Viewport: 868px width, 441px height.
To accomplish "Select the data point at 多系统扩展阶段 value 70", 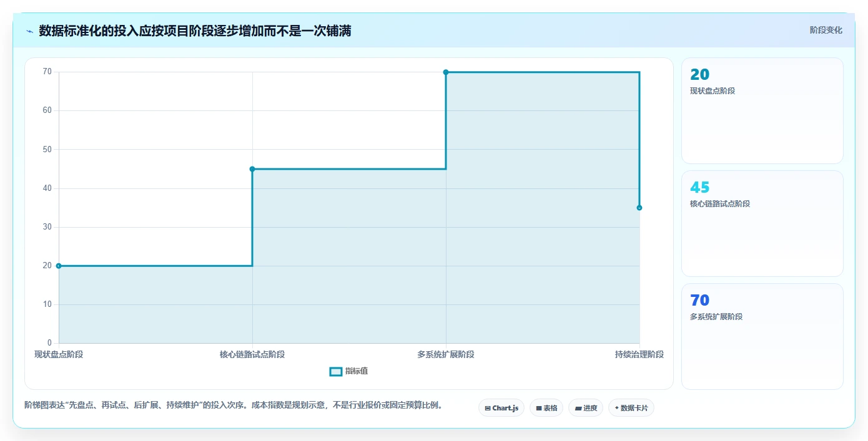I will [x=446, y=72].
